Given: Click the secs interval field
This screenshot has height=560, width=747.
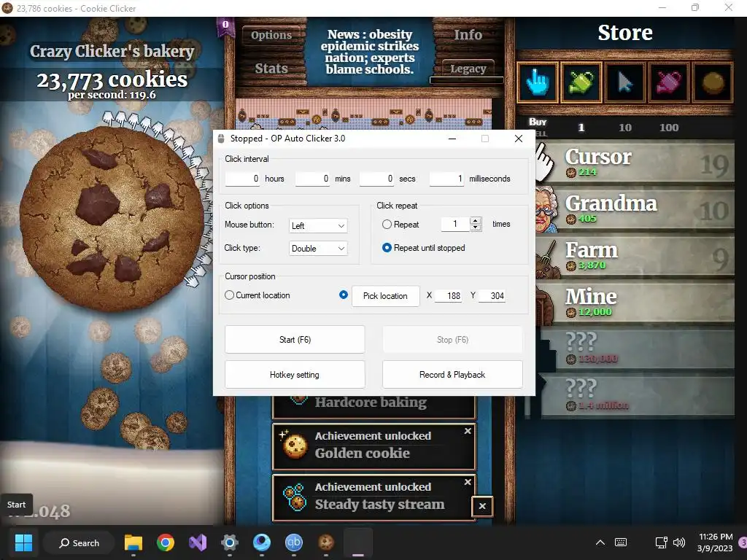Looking at the screenshot, I should point(377,179).
